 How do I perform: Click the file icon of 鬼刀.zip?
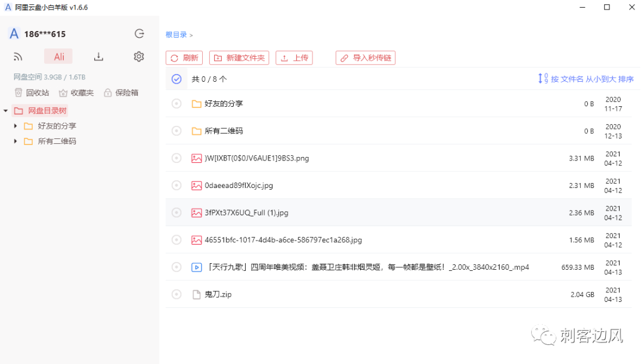click(196, 294)
